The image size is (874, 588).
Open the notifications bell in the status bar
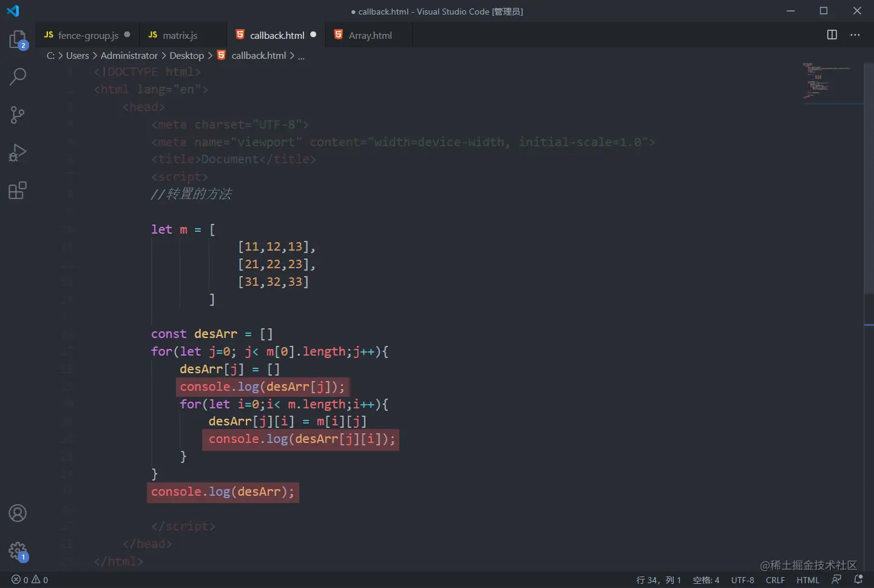click(858, 580)
